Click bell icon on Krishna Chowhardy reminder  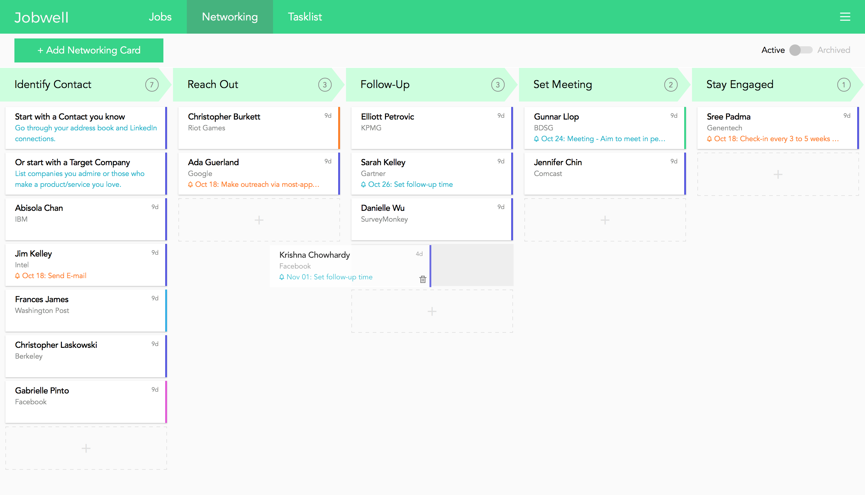(282, 277)
